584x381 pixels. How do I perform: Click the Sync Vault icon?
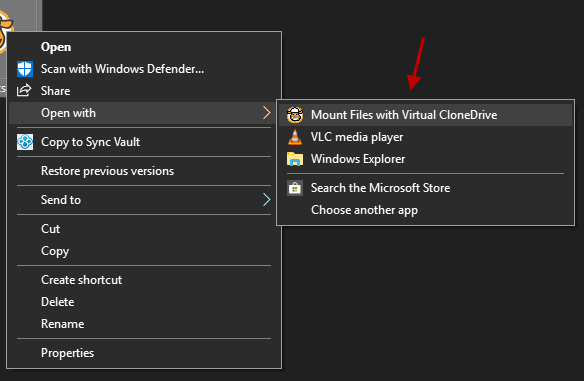[25, 142]
